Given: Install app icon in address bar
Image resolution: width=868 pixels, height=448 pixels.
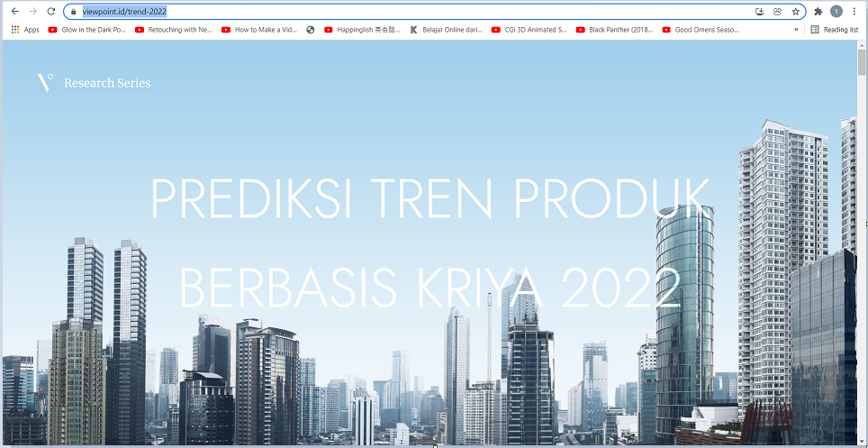Looking at the screenshot, I should point(760,11).
